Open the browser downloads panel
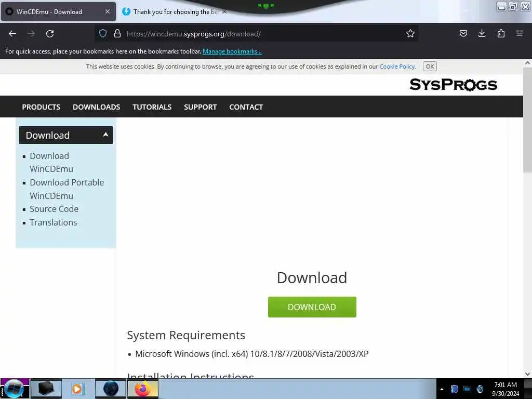This screenshot has width=532, height=399. pyautogui.click(x=482, y=33)
